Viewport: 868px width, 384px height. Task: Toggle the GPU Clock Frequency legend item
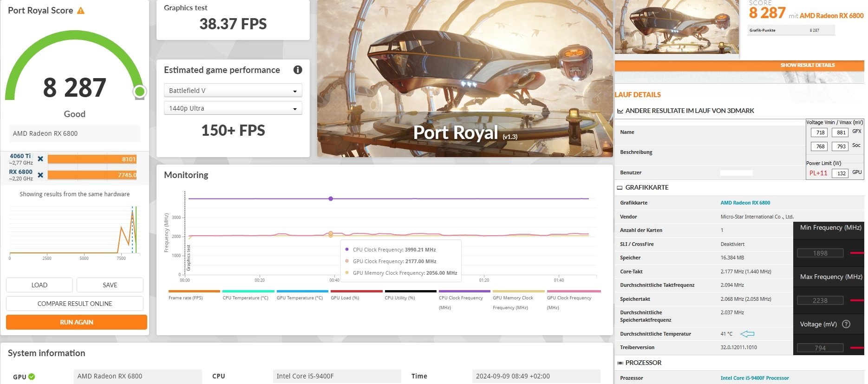[x=574, y=300]
